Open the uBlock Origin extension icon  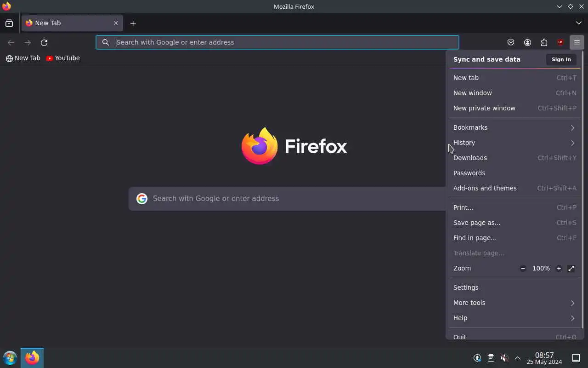coord(560,42)
